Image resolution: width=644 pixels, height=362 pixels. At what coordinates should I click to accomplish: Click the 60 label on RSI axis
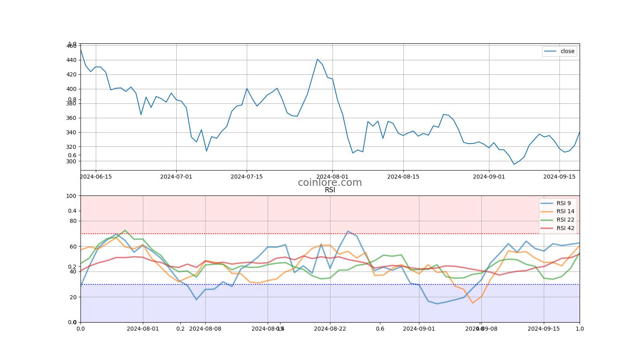[x=73, y=247]
